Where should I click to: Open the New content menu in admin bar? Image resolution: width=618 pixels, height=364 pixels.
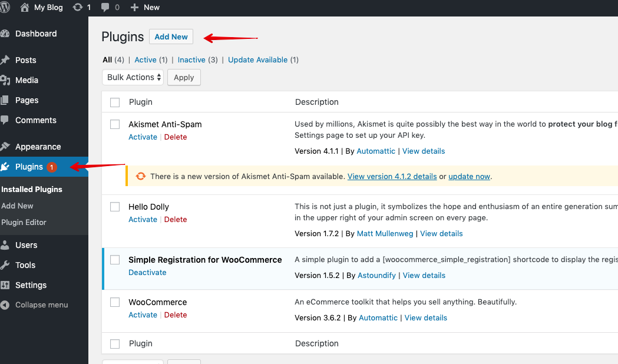click(145, 7)
